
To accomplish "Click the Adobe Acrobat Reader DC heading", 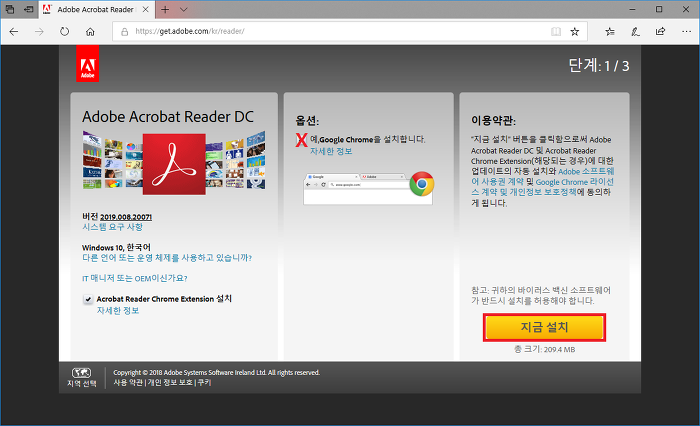I will tap(168, 117).
